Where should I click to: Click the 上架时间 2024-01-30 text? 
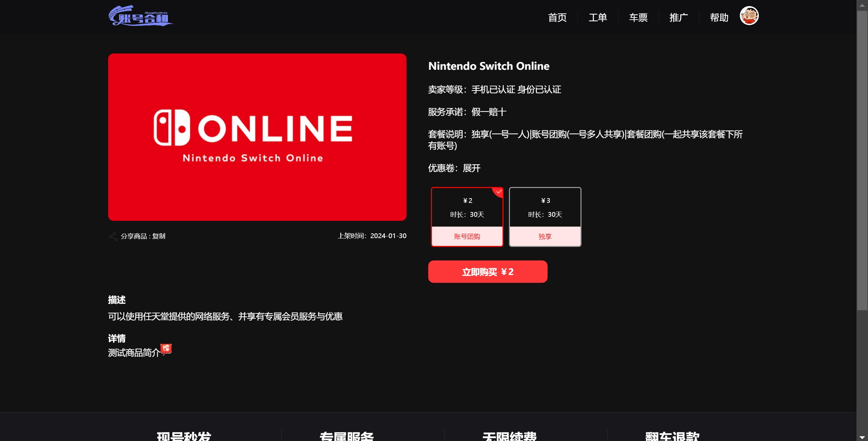[x=372, y=236]
